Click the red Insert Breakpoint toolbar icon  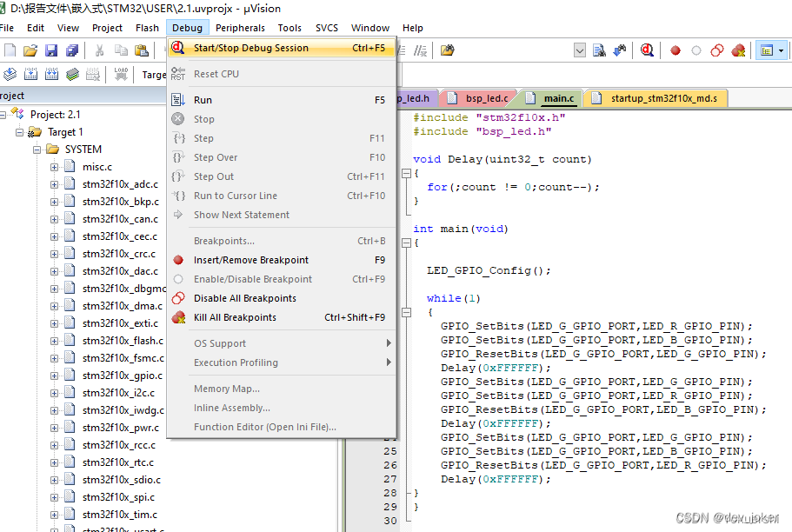click(x=676, y=50)
